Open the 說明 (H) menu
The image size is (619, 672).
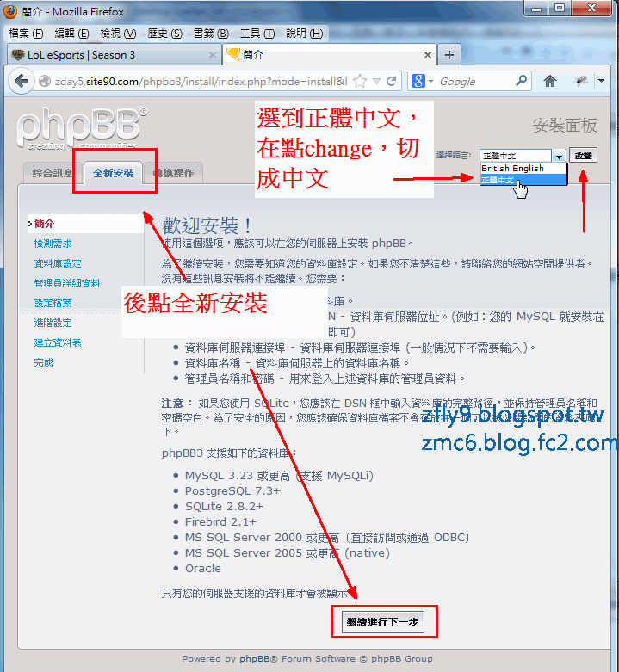tap(305, 34)
